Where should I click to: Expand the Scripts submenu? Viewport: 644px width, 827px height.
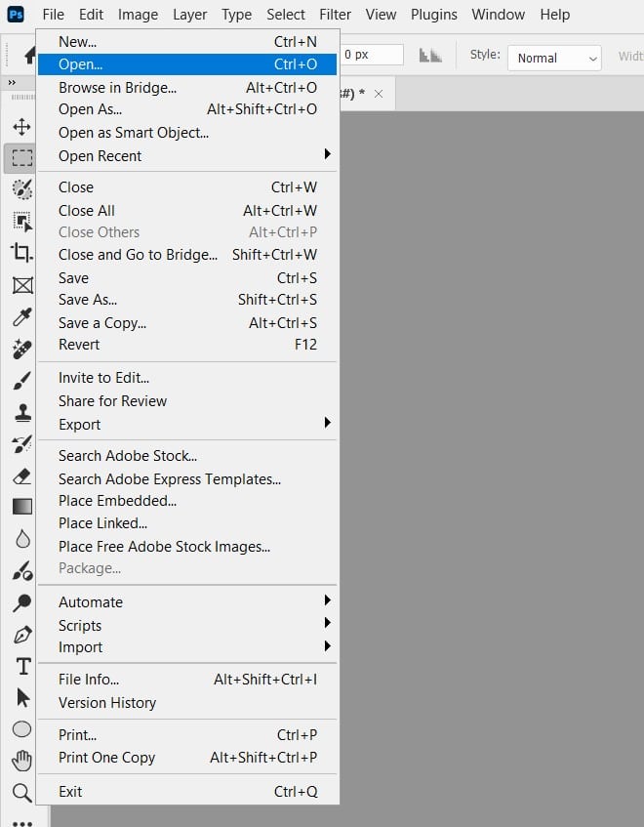[x=187, y=625]
